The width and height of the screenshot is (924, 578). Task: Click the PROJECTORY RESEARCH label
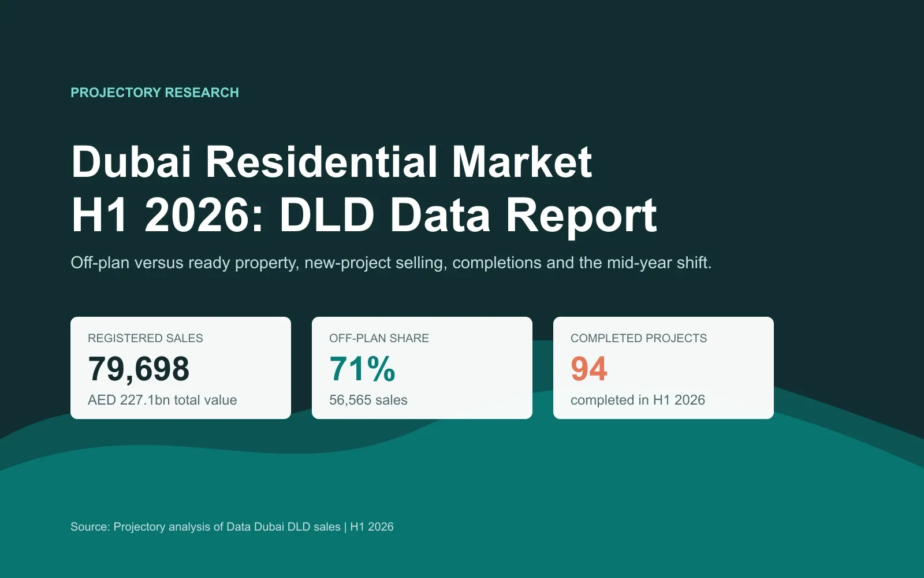pos(154,92)
